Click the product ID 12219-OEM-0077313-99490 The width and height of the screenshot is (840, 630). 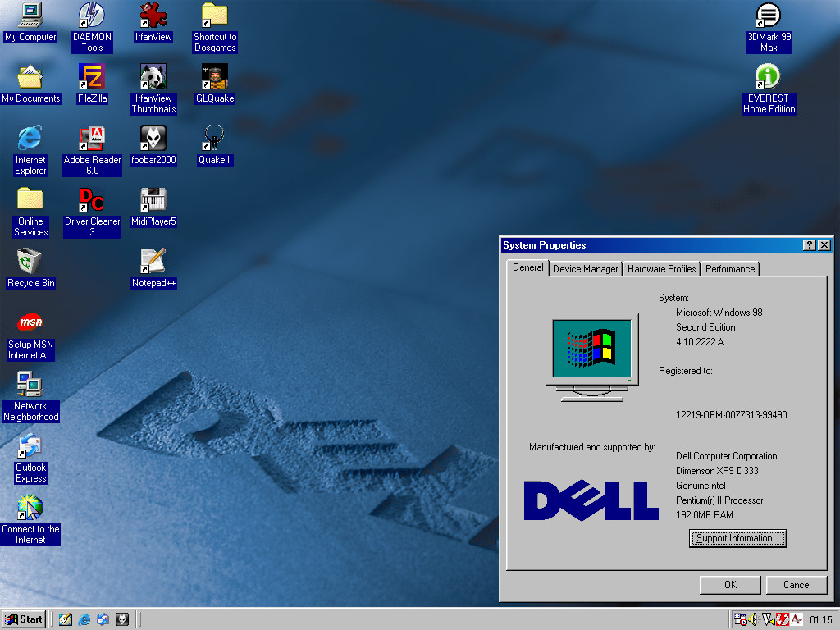pyautogui.click(x=731, y=414)
